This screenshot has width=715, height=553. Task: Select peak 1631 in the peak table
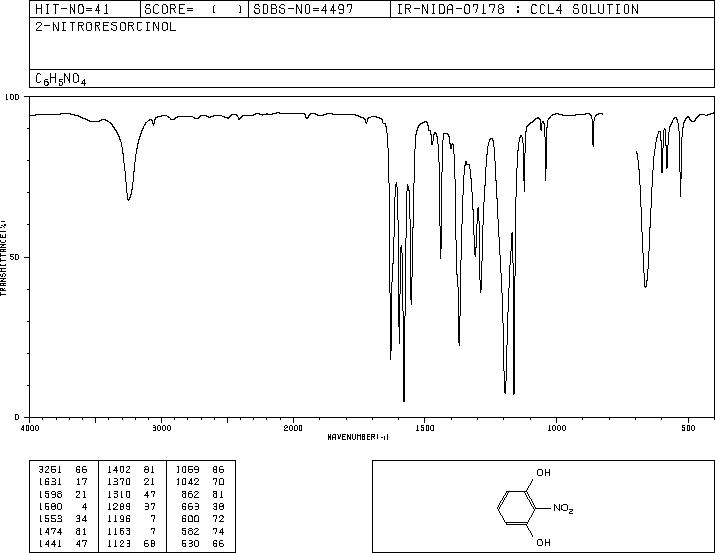(50, 482)
